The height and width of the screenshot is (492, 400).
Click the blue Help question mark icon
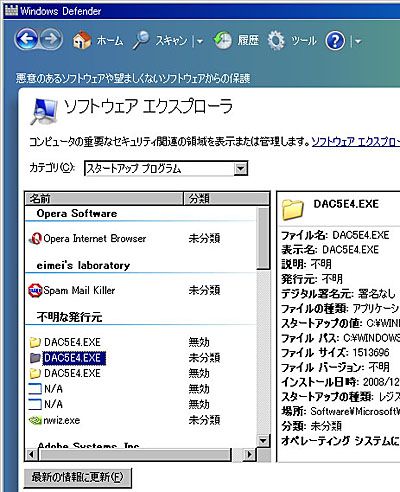[x=335, y=41]
